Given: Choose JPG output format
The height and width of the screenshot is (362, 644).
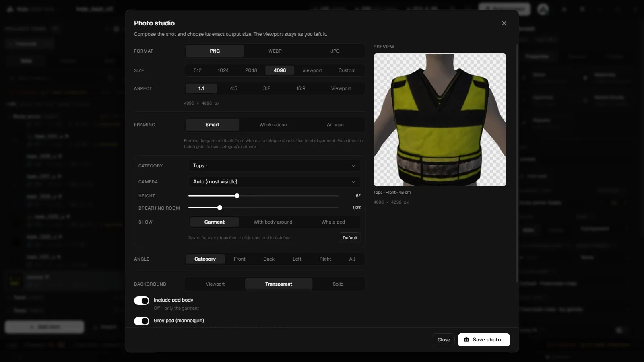Looking at the screenshot, I should click(335, 51).
